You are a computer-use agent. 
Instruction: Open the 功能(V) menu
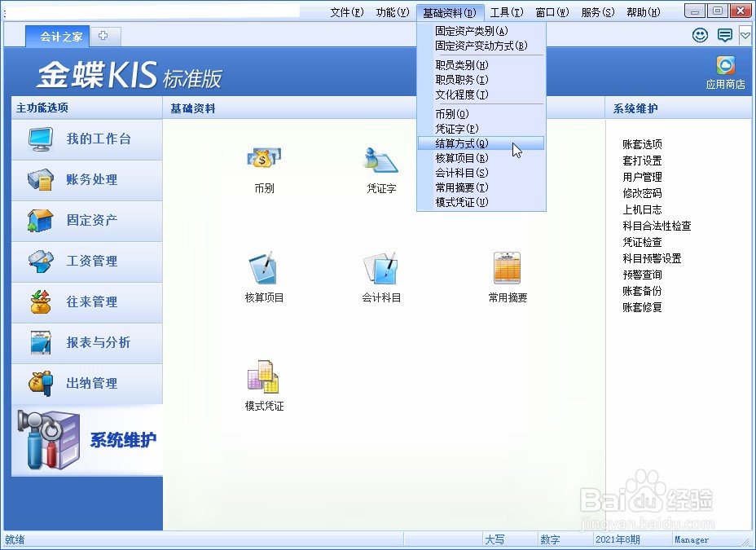[393, 12]
